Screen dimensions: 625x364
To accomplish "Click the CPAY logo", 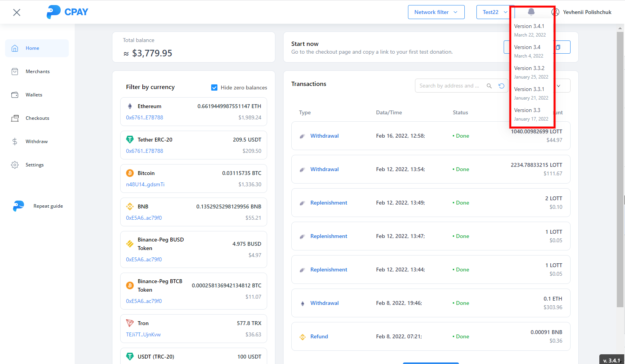I will pos(68,12).
